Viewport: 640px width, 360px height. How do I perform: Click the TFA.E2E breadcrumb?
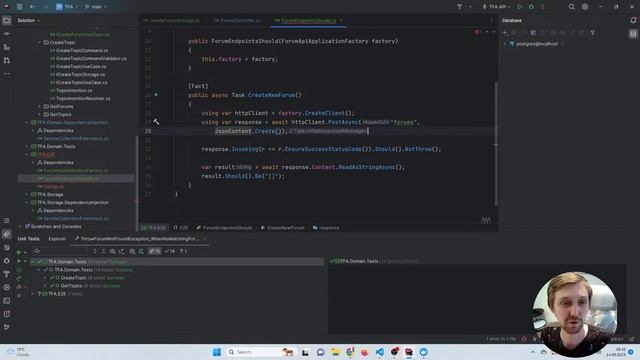point(153,228)
